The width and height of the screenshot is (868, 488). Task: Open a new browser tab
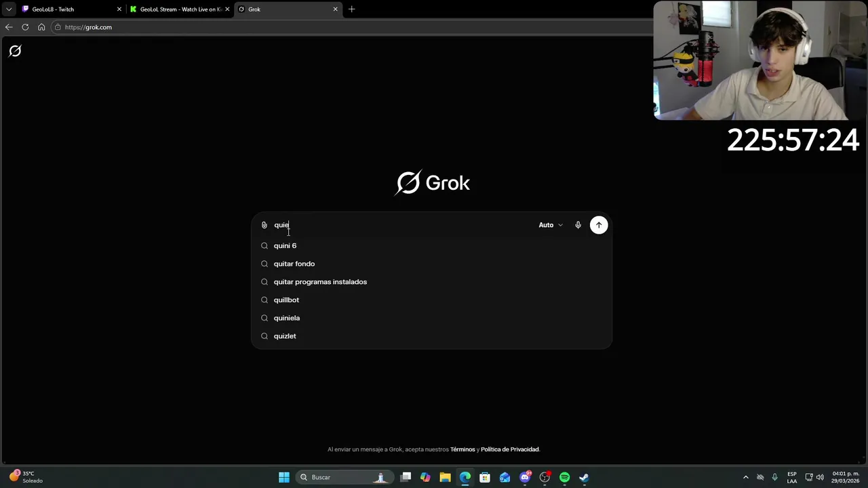click(x=351, y=9)
